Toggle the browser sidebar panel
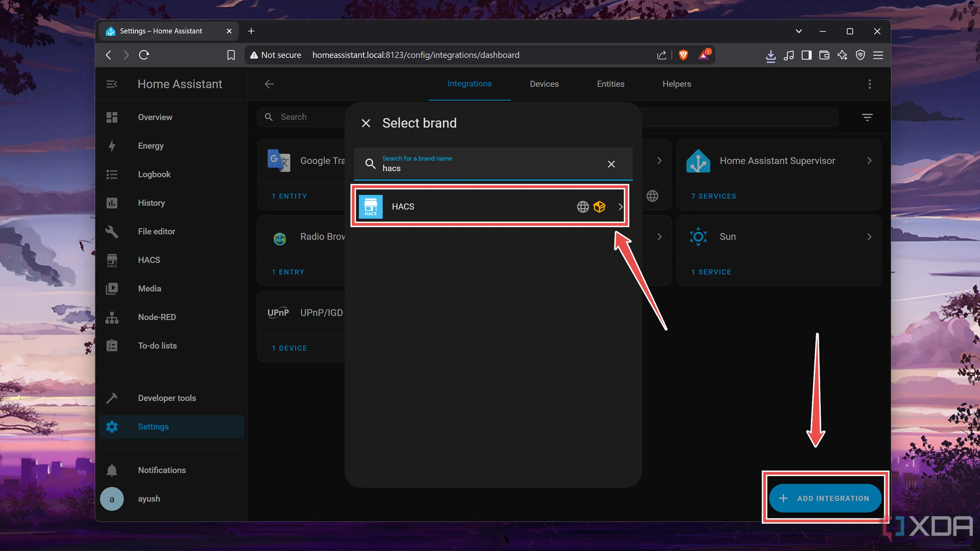 (806, 56)
